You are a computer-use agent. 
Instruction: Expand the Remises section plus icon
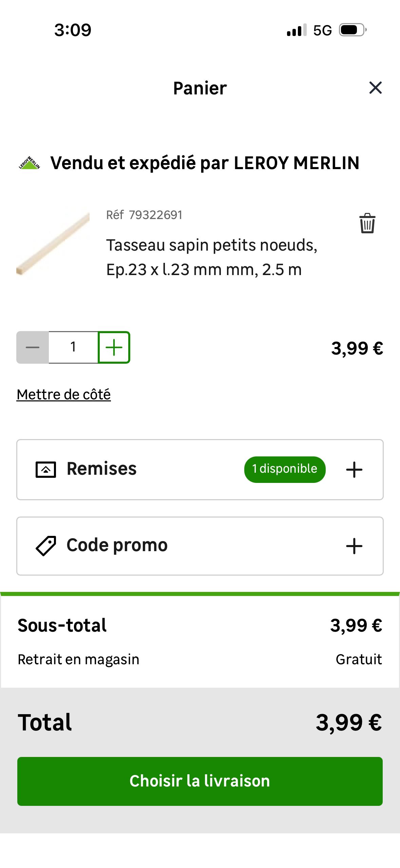[x=354, y=470]
